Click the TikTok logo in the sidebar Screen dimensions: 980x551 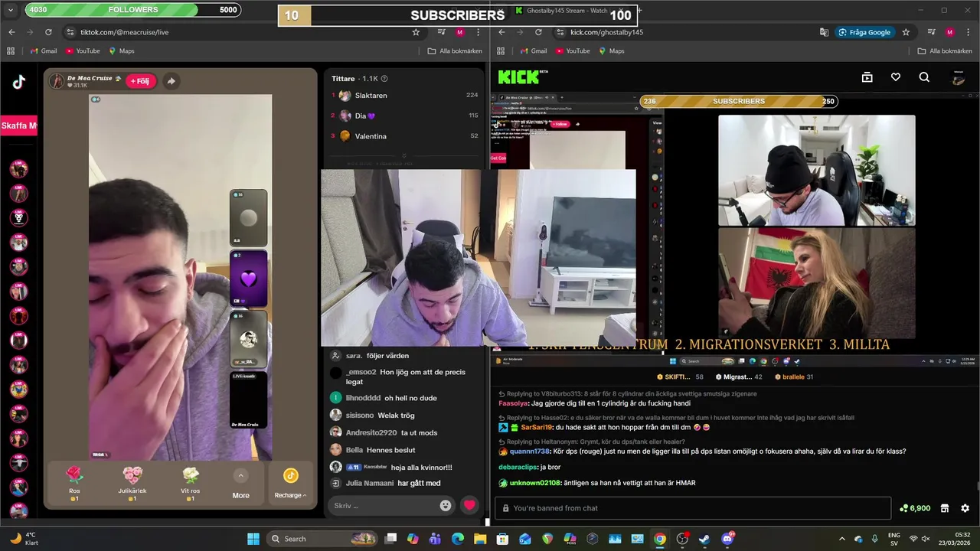click(x=18, y=83)
